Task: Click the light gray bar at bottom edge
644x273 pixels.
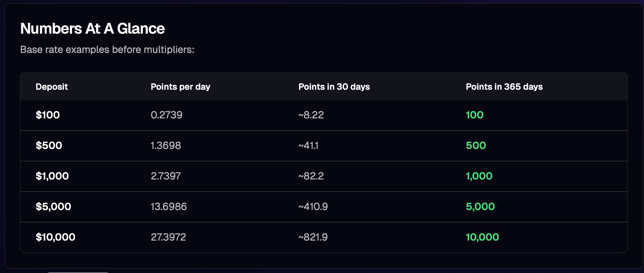Action: coord(78,272)
